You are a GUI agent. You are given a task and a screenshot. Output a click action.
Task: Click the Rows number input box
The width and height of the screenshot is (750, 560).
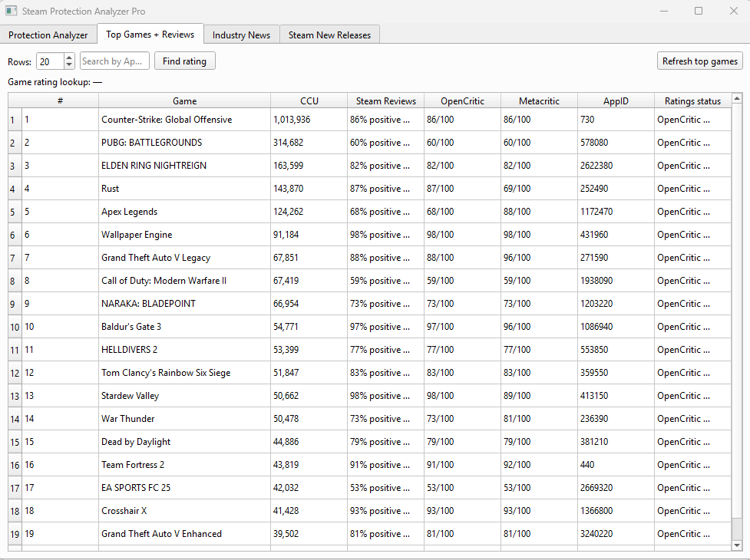[x=50, y=61]
